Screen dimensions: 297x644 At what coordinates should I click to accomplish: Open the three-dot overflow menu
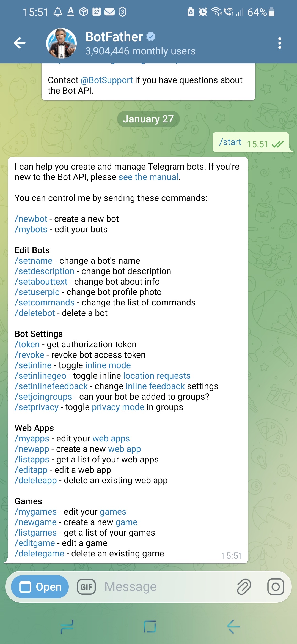click(x=280, y=43)
